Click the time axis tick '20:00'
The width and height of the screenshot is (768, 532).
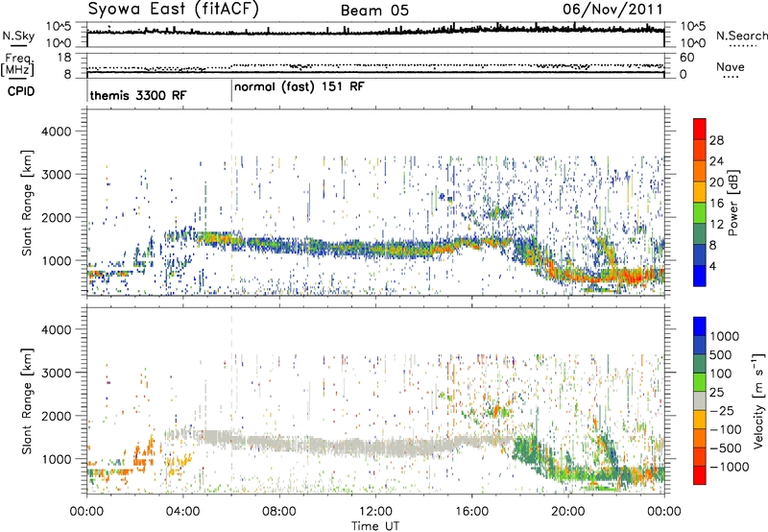click(568, 512)
